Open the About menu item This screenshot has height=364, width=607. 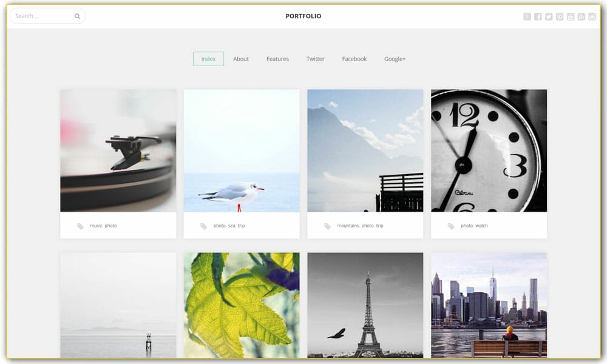coord(241,59)
